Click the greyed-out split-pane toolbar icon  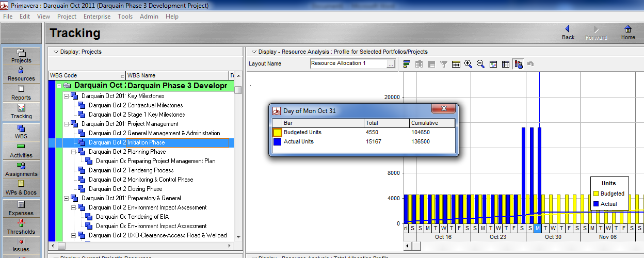point(431,64)
